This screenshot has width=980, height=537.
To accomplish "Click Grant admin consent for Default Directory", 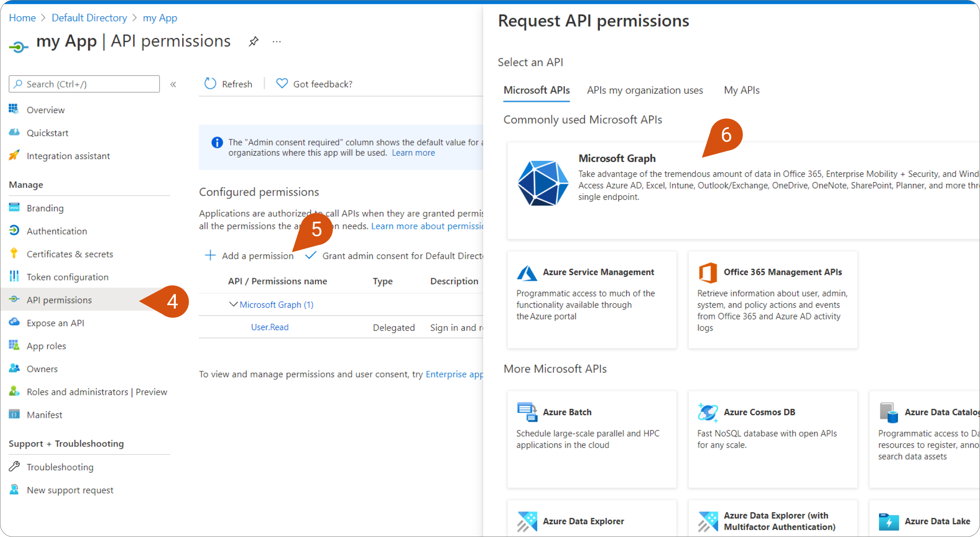I will coord(396,256).
